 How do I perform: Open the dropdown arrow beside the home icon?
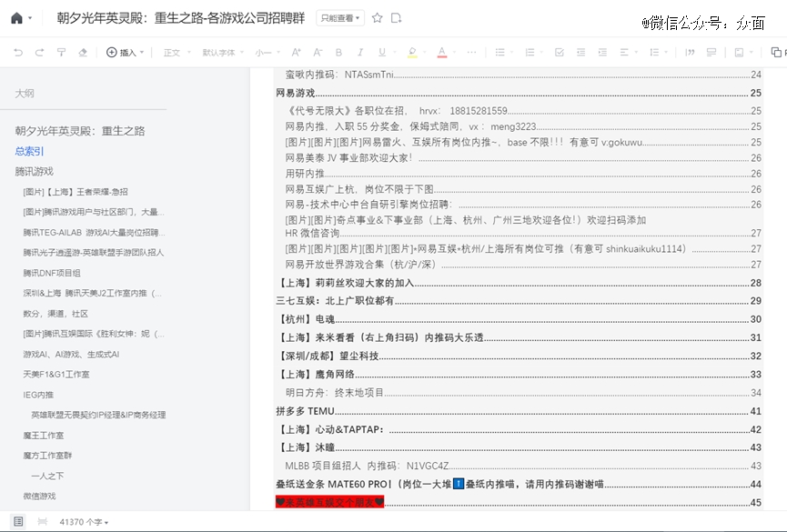click(x=30, y=18)
